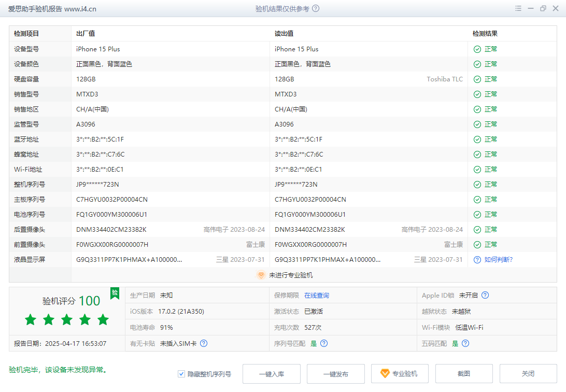566x392 pixels.
Task: Select the 检测项目 column header
Action: (26, 34)
